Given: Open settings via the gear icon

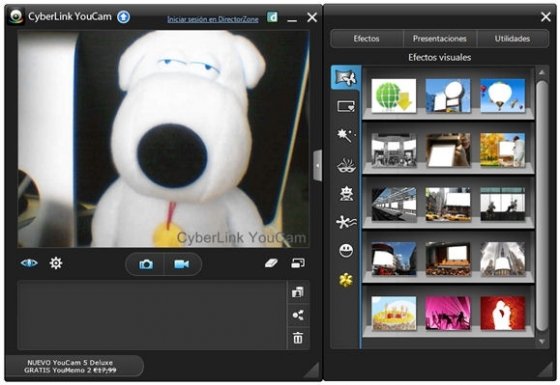Looking at the screenshot, I should 56,263.
